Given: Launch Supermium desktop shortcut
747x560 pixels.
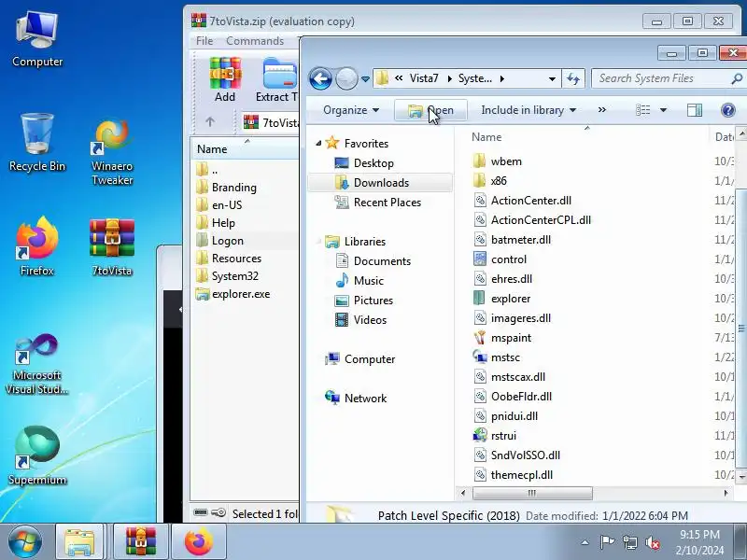Looking at the screenshot, I should (x=36, y=455).
